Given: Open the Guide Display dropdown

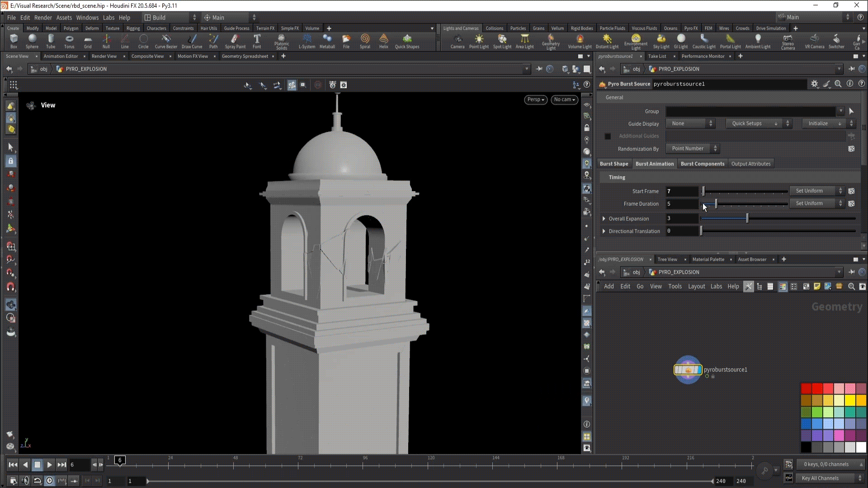Looking at the screenshot, I should [690, 123].
